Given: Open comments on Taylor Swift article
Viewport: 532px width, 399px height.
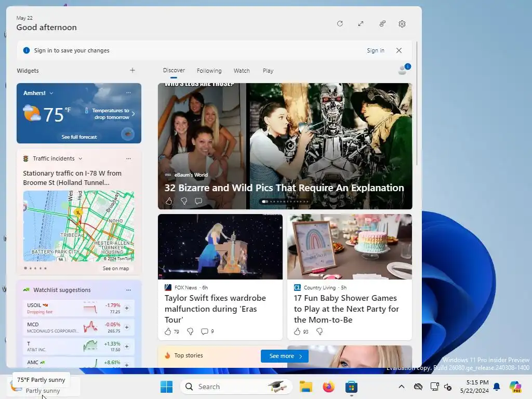Looking at the screenshot, I should pyautogui.click(x=205, y=331).
